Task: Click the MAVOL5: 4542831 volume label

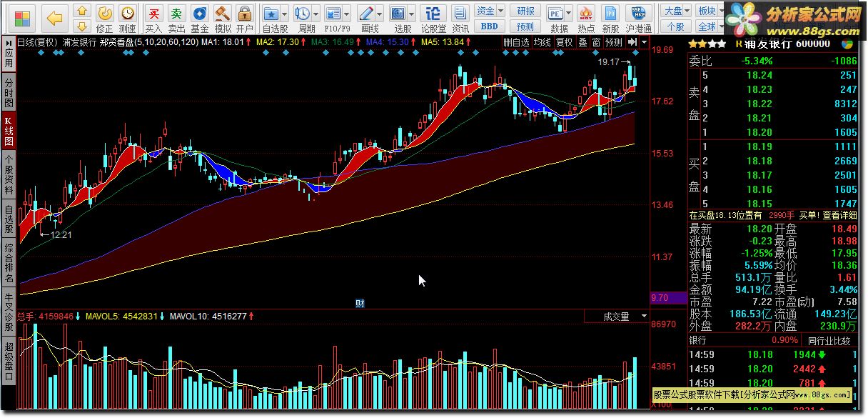Action: click(x=121, y=316)
